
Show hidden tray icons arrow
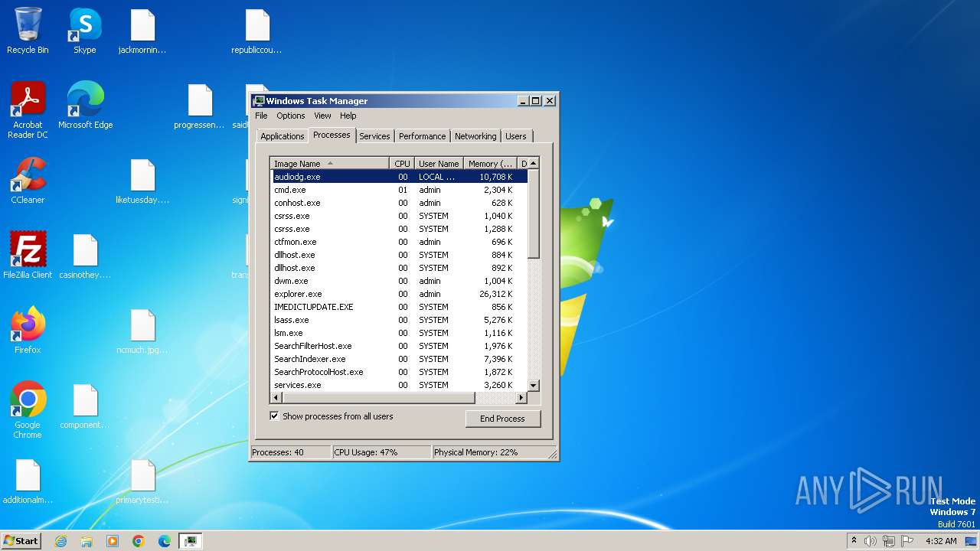coord(854,541)
